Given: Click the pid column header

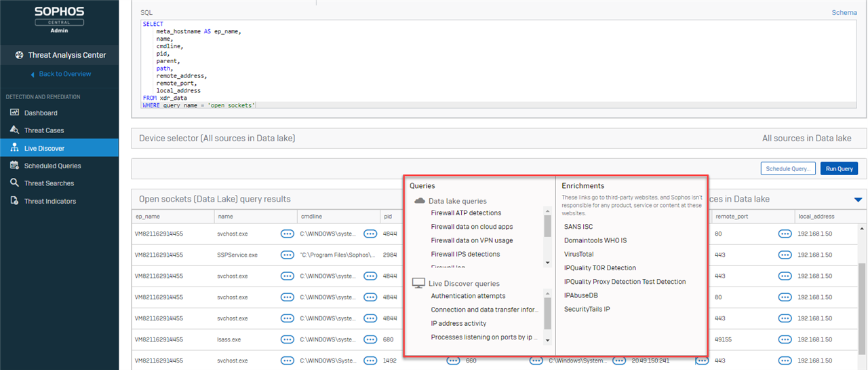Looking at the screenshot, I should [x=388, y=217].
